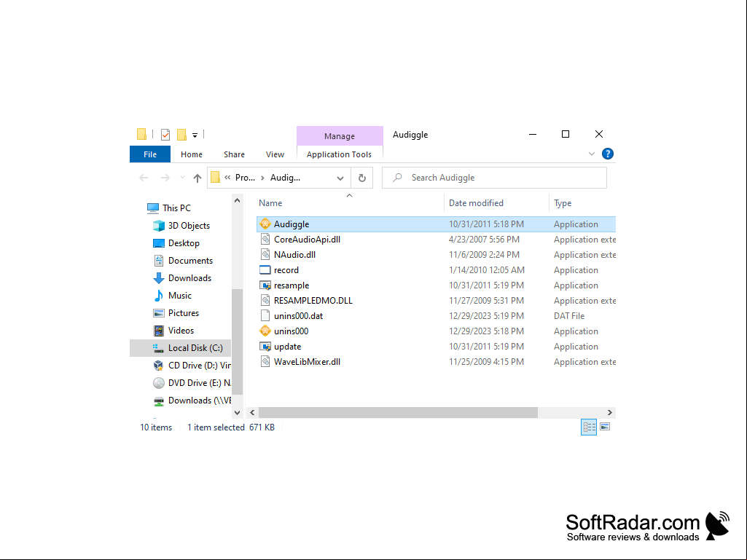Click the Downloads arrow icon in sidebar
747x560 pixels.
point(159,278)
